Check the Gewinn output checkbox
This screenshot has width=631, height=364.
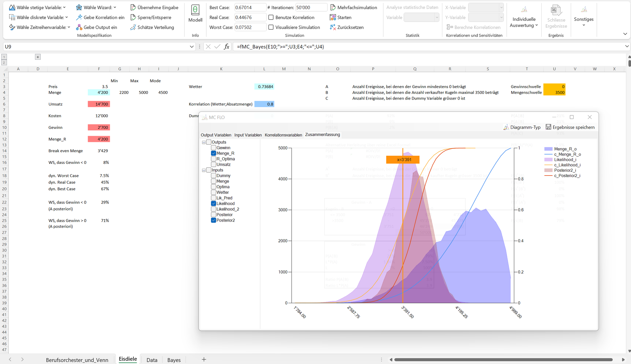214,147
